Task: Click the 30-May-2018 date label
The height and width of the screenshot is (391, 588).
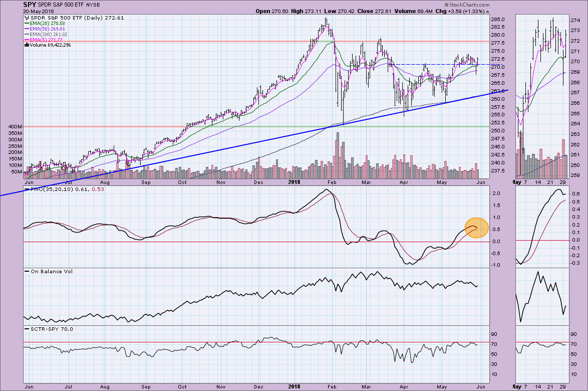Action: coord(39,11)
